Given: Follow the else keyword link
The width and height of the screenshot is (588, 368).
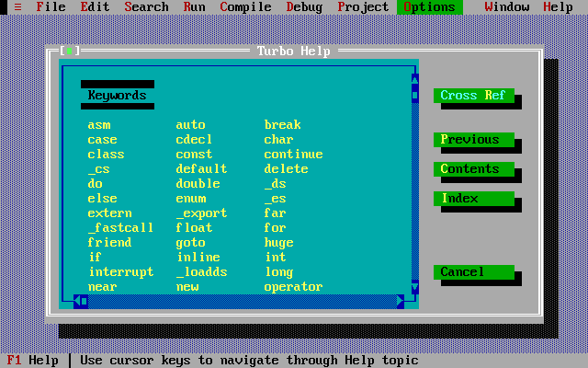Looking at the screenshot, I should point(102,199).
